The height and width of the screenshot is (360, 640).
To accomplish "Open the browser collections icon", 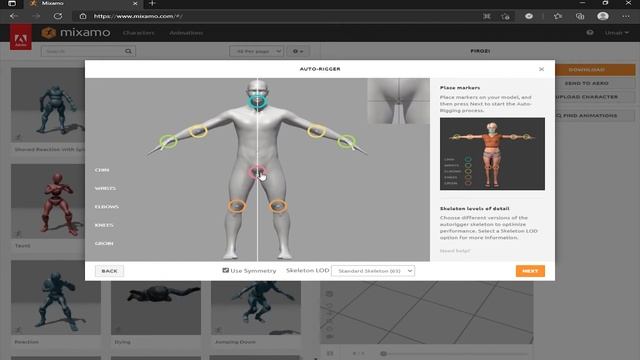I will tap(580, 16).
